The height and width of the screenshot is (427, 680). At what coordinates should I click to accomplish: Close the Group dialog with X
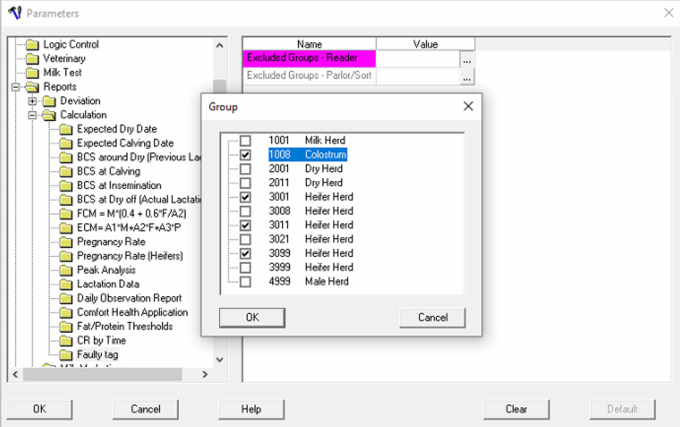tap(467, 106)
